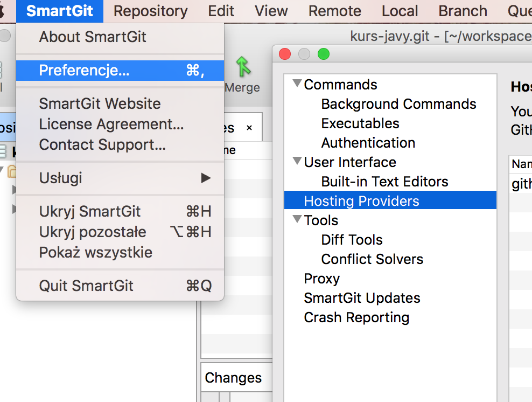Open SmartGit Website entry
The height and width of the screenshot is (402, 532).
pyautogui.click(x=120, y=103)
